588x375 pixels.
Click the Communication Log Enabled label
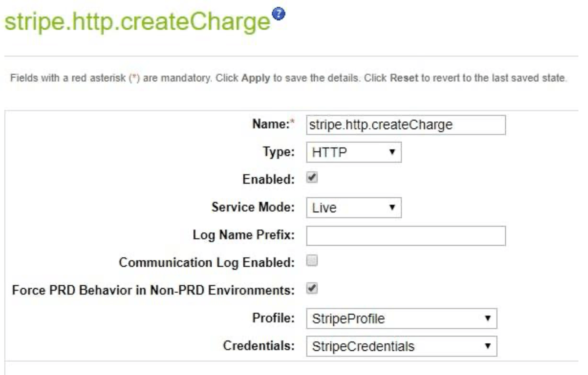pos(207,262)
